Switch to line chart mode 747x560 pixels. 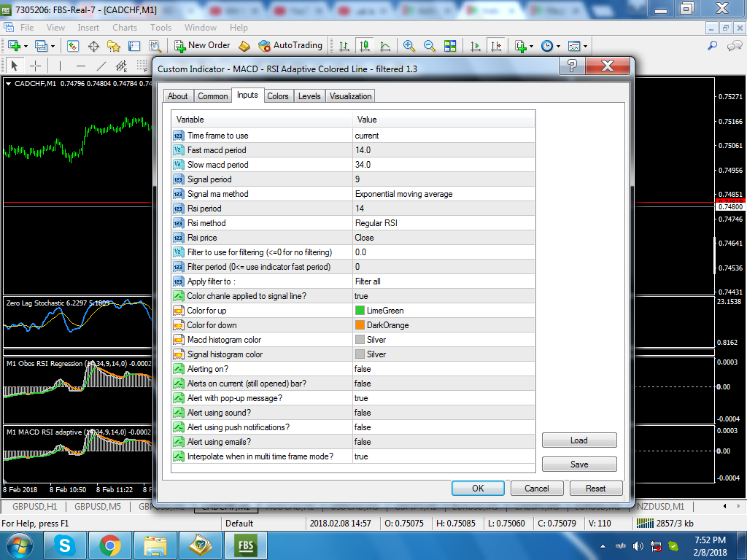tap(385, 46)
